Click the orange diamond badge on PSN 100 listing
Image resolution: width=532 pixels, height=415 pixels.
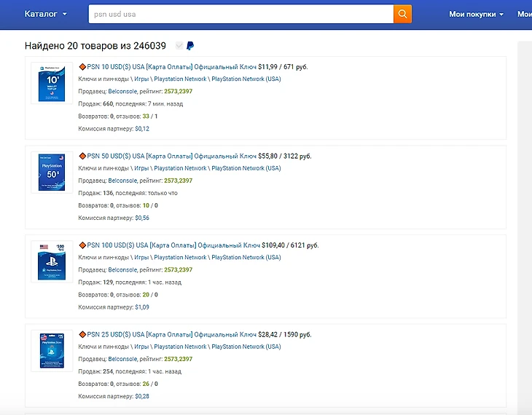(x=82, y=245)
